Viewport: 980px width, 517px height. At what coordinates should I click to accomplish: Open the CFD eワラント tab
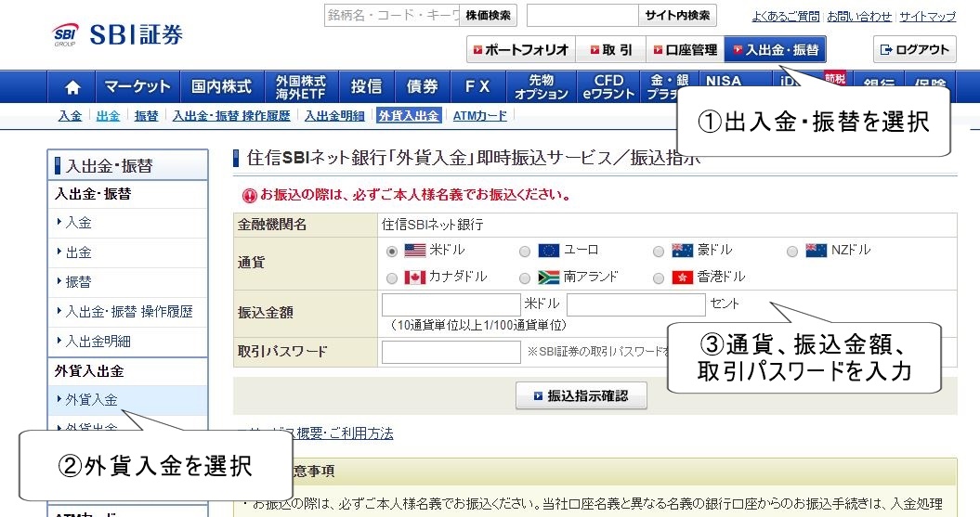pos(608,87)
